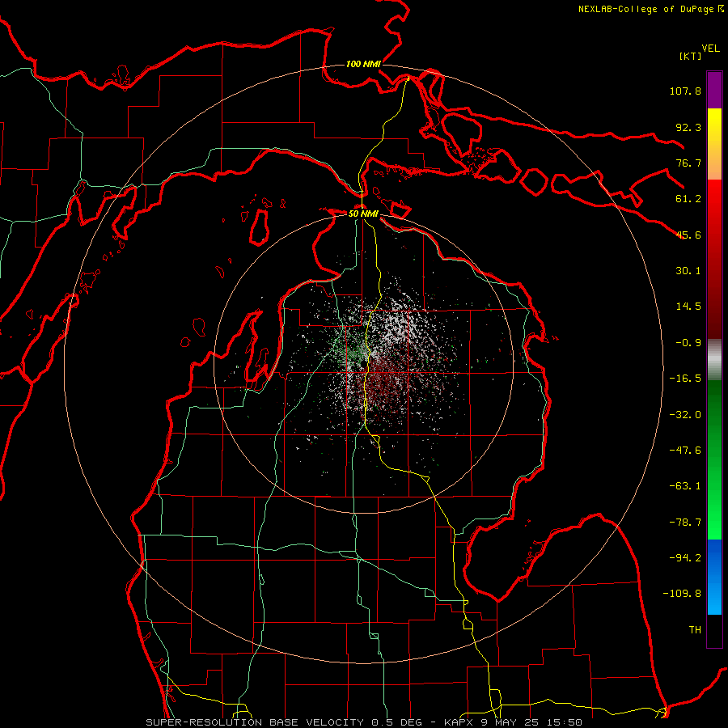Click the 45.6 scale value
Screen dimensions: 728x728
click(x=688, y=235)
